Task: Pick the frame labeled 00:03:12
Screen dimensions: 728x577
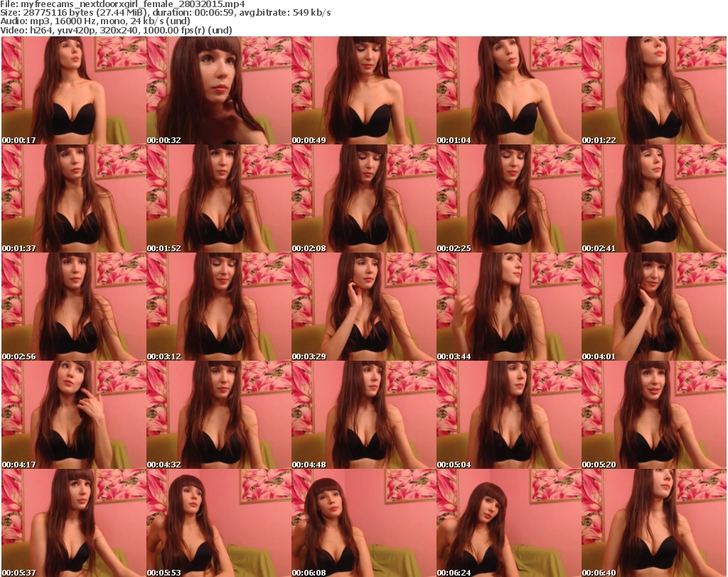Action: click(219, 307)
